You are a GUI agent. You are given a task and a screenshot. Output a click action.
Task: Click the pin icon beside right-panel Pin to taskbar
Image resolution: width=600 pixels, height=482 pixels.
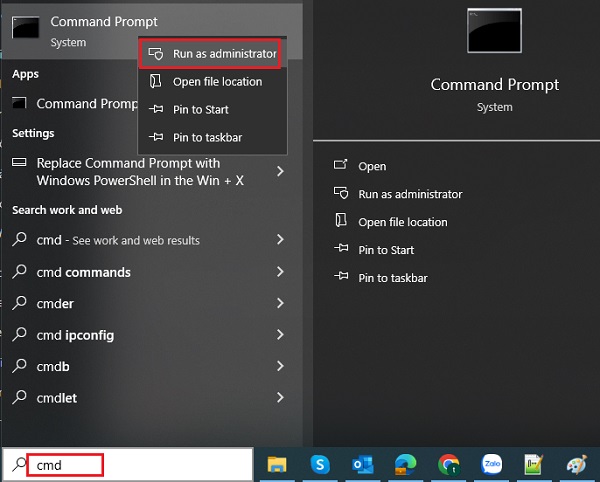tap(341, 275)
